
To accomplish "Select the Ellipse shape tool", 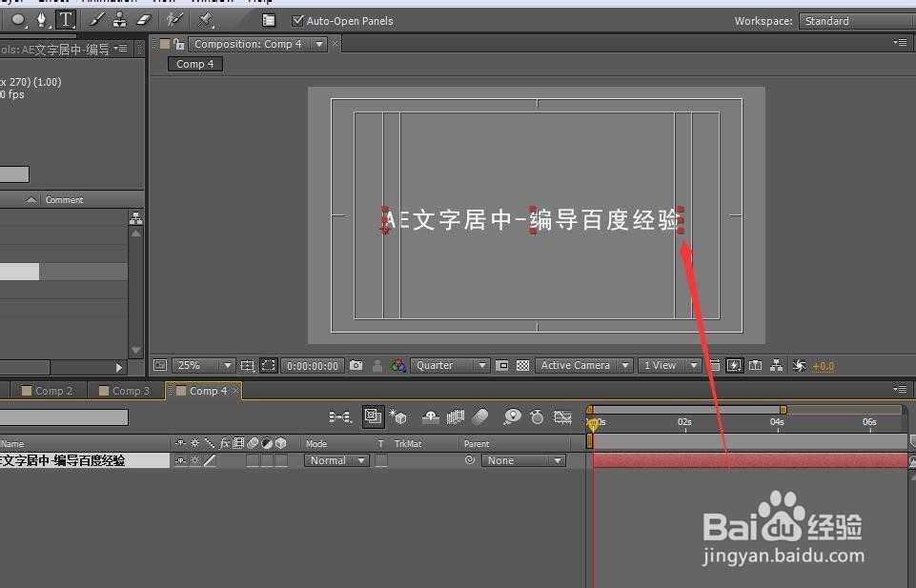I will (x=19, y=20).
